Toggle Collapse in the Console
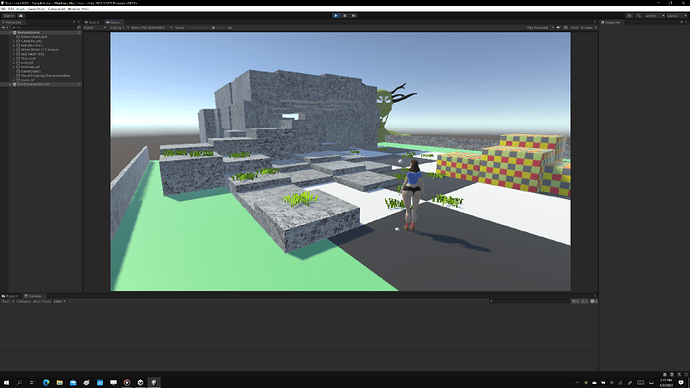 coord(23,301)
